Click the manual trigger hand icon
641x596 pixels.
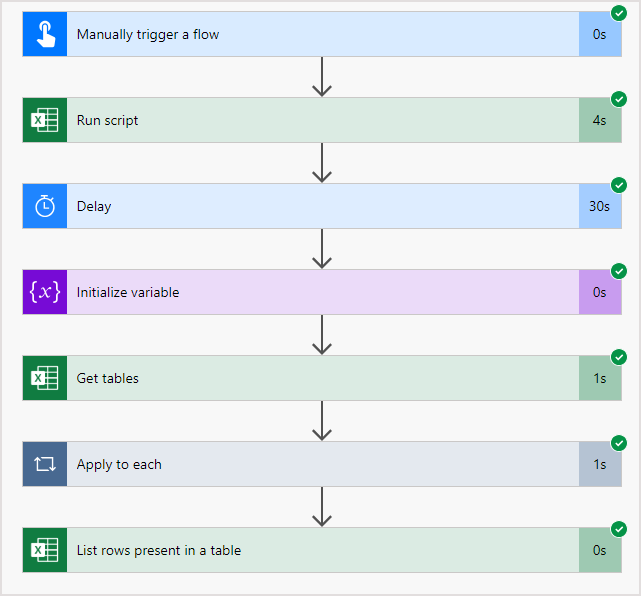point(45,34)
